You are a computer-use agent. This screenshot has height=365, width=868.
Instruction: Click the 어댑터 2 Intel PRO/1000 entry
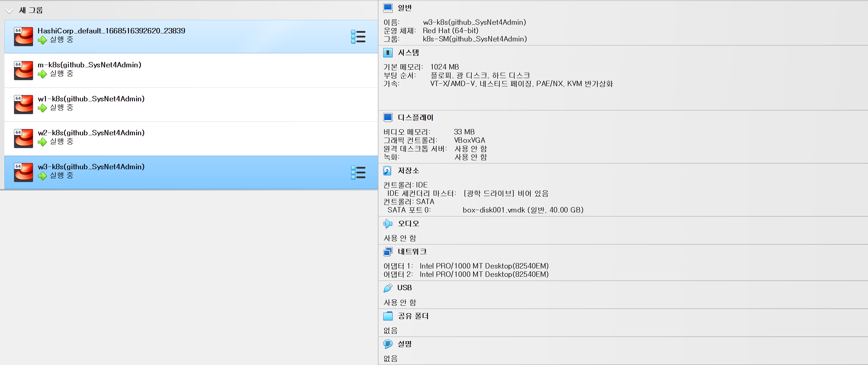point(466,275)
